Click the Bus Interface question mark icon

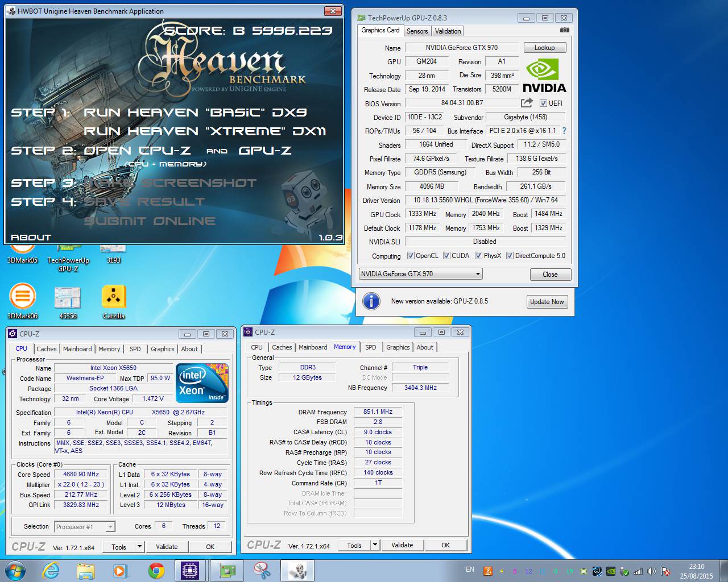coord(564,131)
